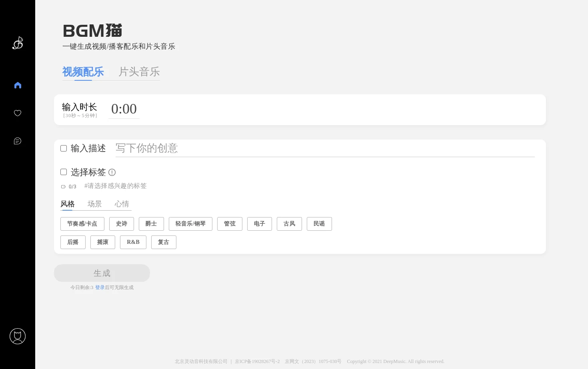Viewport: 588px width, 369px height.
Task: Click the 今日剩余:3 remaining count text
Action: point(82,287)
